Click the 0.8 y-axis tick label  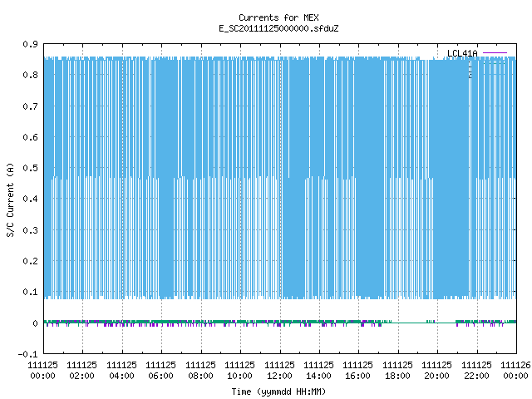click(31, 75)
